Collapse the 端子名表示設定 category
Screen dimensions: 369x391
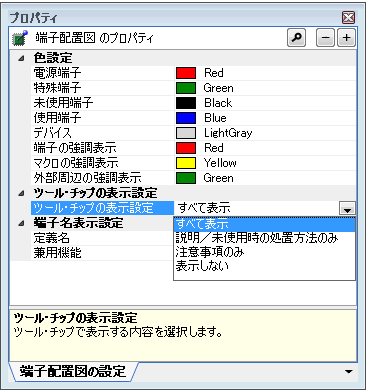21,223
